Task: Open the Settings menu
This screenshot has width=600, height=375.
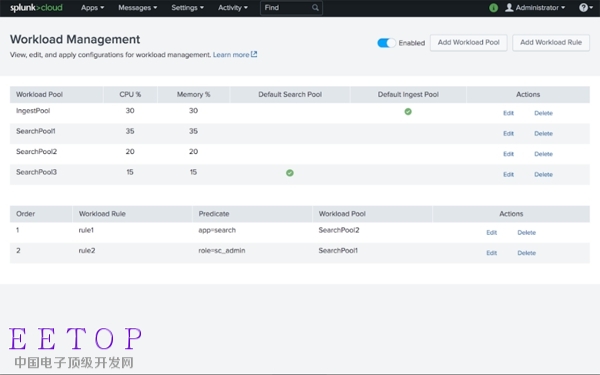Action: click(x=187, y=8)
